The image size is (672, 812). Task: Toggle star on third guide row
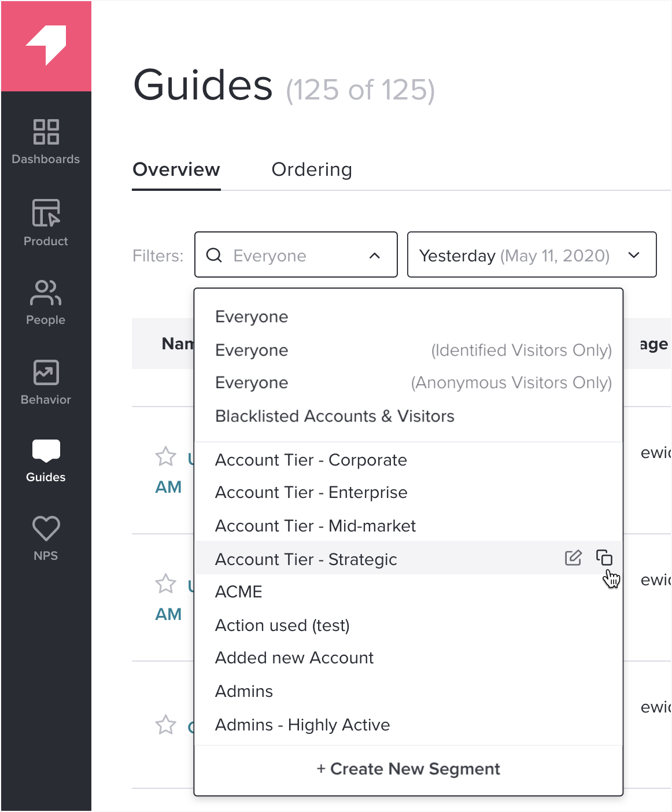coord(165,725)
